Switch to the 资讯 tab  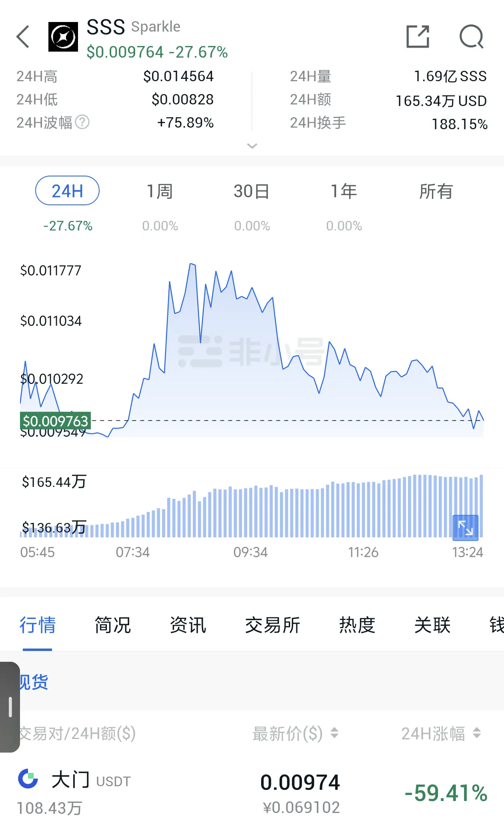point(188,625)
